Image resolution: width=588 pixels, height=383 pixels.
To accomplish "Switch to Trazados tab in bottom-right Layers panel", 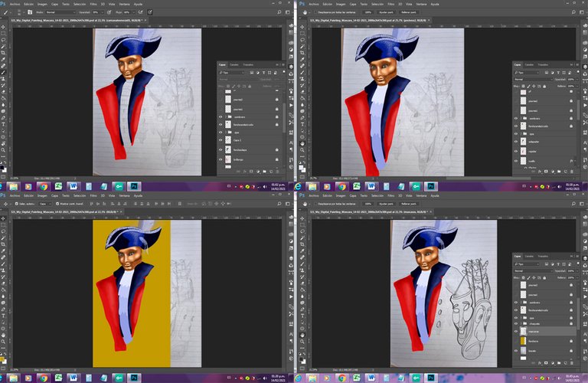I will pos(543,256).
